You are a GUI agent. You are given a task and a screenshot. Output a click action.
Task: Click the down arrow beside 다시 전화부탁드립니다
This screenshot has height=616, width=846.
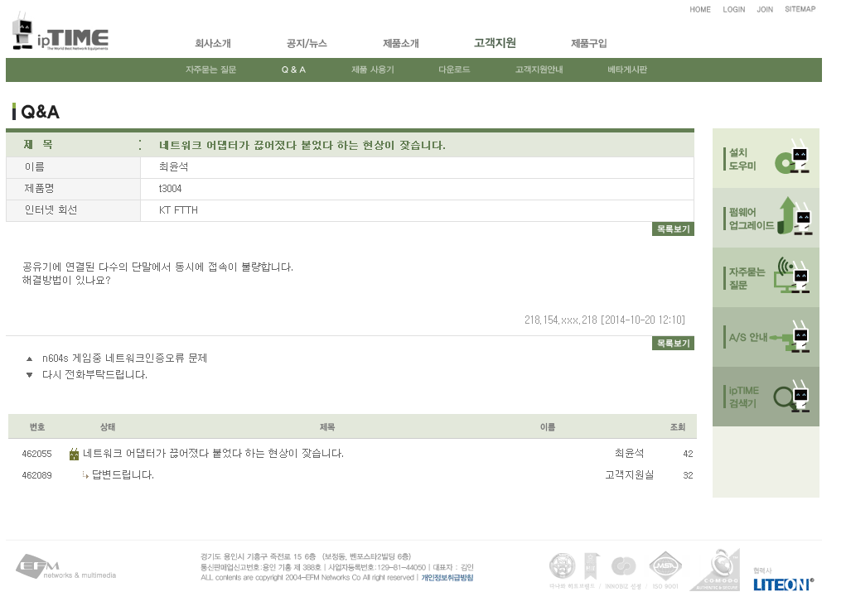(30, 375)
